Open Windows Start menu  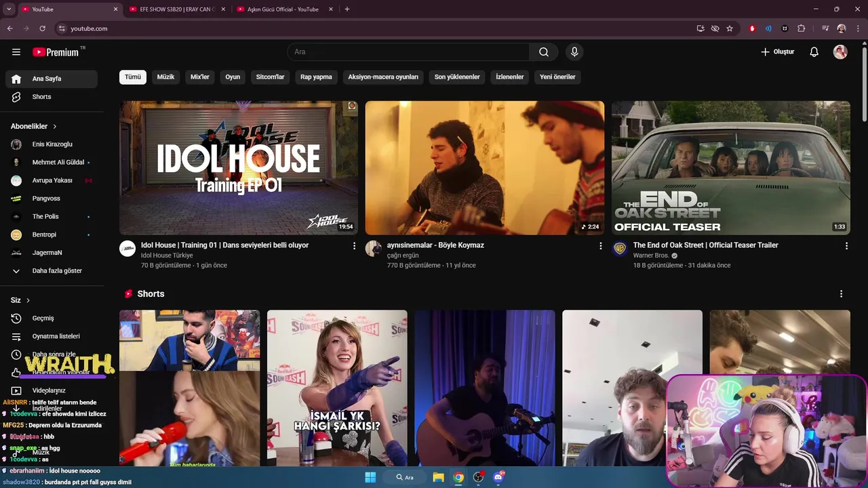[x=370, y=477]
